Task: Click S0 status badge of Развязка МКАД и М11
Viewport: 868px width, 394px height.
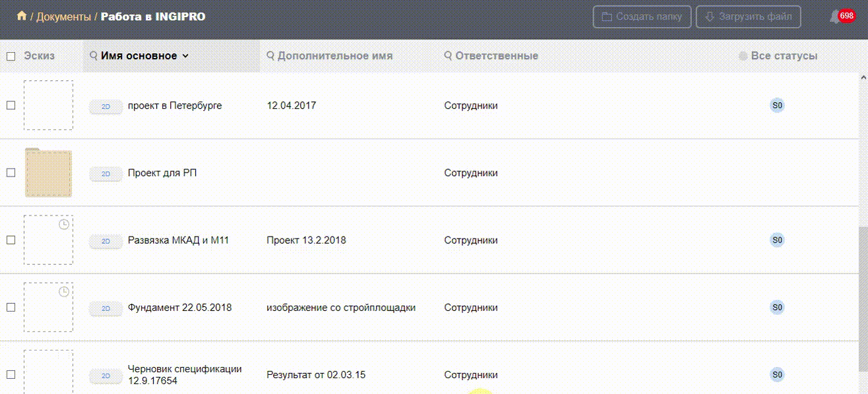Action: tap(778, 240)
